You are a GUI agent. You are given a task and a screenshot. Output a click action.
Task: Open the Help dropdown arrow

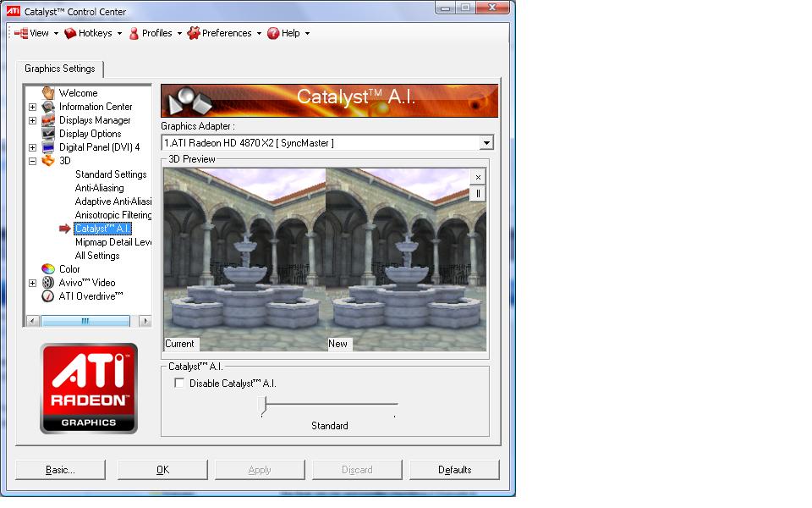point(307,34)
